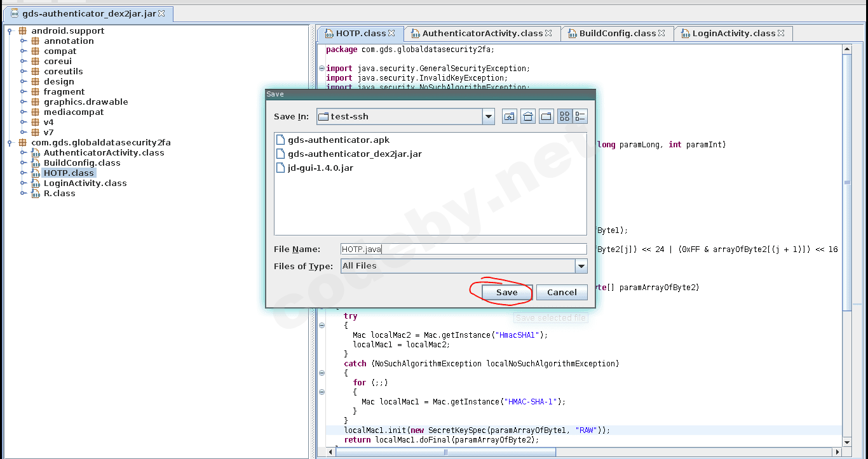Screen dimensions: 868x459
Task: Click the package declaration line in code
Action: [410, 50]
